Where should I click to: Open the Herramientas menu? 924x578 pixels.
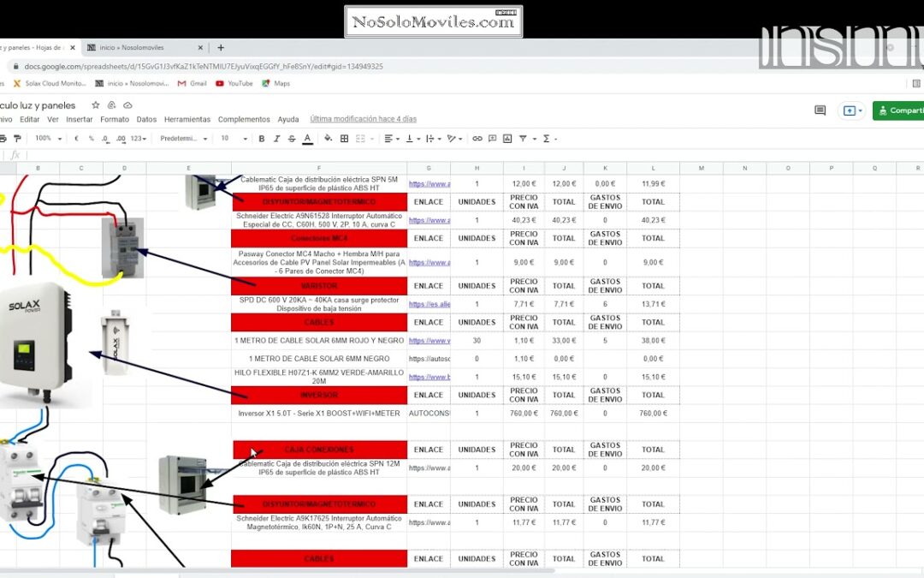pos(187,119)
